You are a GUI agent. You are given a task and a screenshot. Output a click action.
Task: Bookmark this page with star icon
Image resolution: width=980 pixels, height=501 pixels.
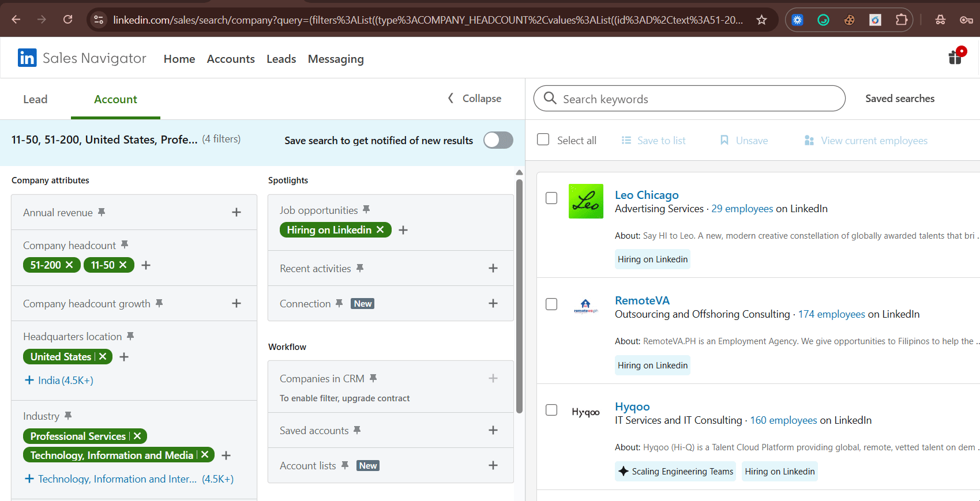click(x=761, y=20)
